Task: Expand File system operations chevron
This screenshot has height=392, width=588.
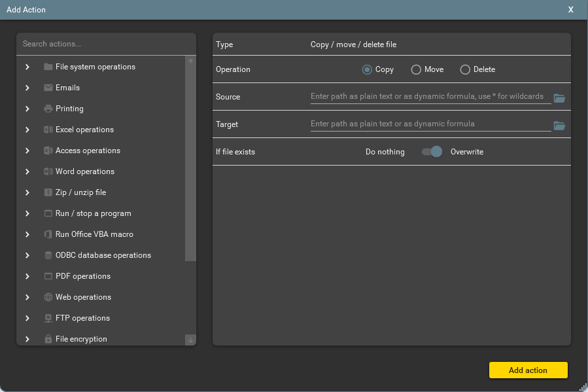Action: (27, 67)
